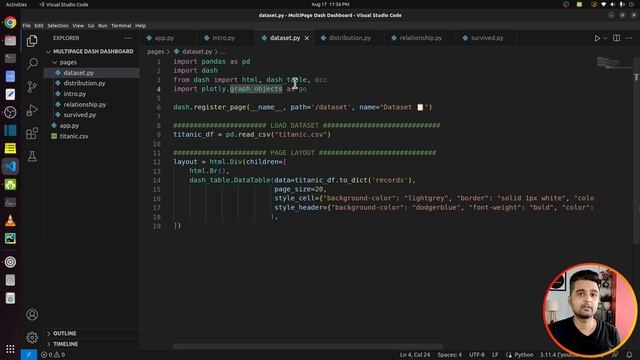Viewport: 640px width, 360px height.
Task: Open the Help menu
Action: tap(140, 25)
